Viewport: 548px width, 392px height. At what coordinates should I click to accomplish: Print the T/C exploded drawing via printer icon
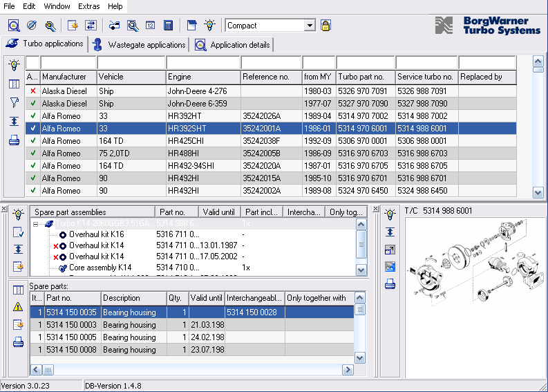click(x=390, y=284)
